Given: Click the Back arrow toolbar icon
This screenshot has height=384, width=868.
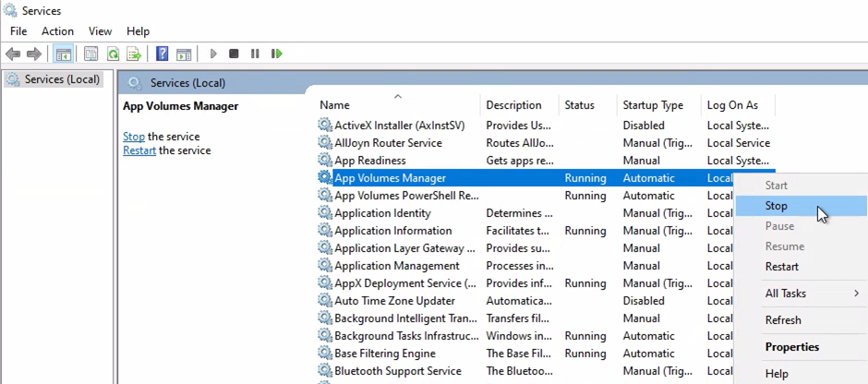Looking at the screenshot, I should (x=13, y=54).
